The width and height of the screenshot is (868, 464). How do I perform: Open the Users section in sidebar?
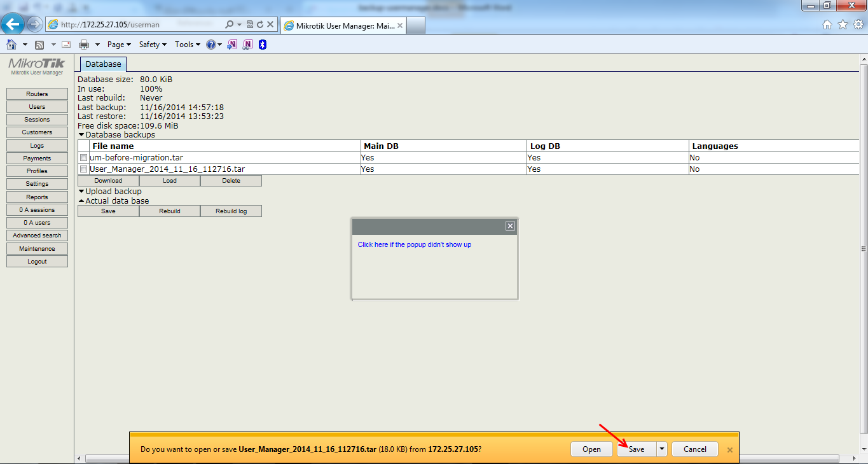pyautogui.click(x=37, y=107)
